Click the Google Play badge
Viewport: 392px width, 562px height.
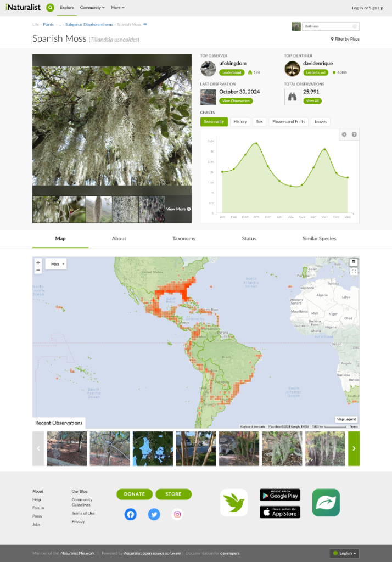click(x=280, y=495)
